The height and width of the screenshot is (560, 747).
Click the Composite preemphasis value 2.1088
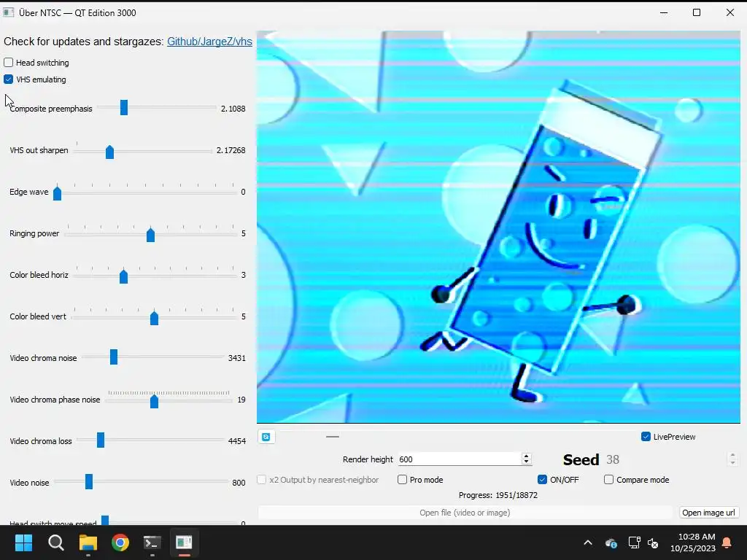[233, 109]
